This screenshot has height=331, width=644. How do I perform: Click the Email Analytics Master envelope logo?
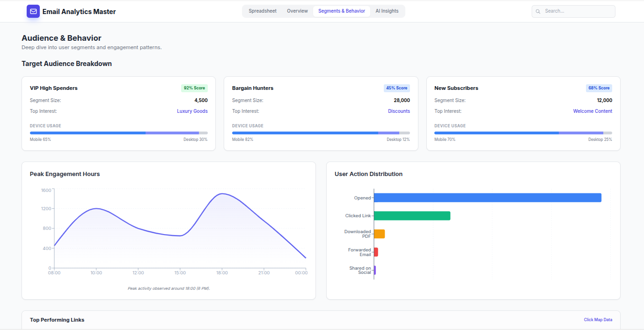[x=33, y=11]
